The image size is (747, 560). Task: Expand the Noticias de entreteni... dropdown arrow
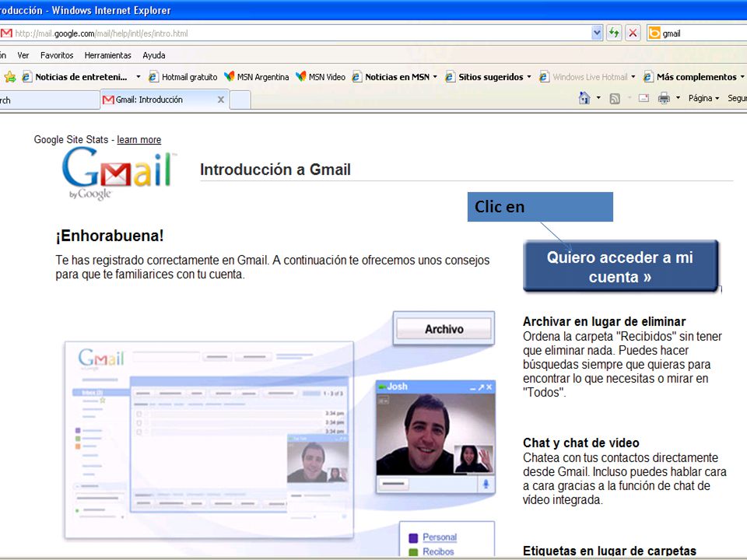pos(139,77)
